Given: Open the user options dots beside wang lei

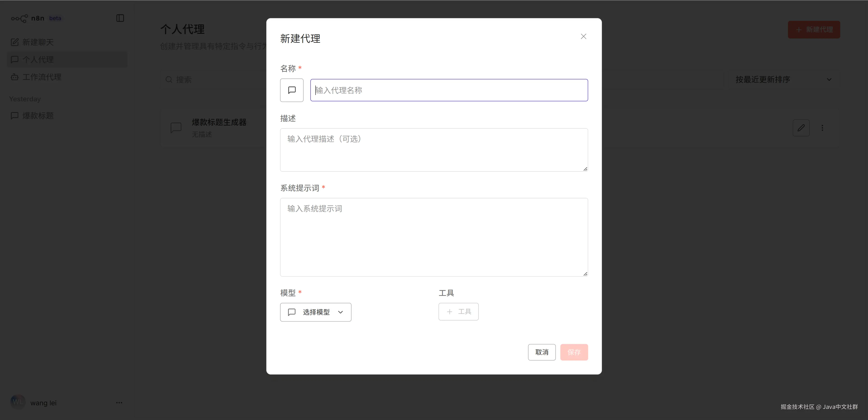Looking at the screenshot, I should 119,403.
